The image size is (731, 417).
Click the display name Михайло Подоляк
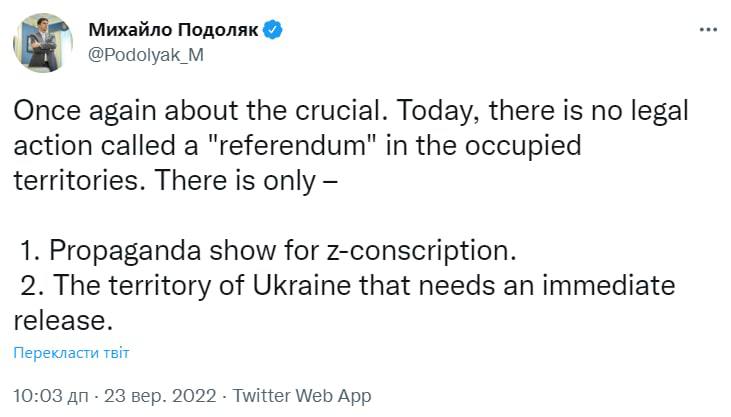coord(174,30)
